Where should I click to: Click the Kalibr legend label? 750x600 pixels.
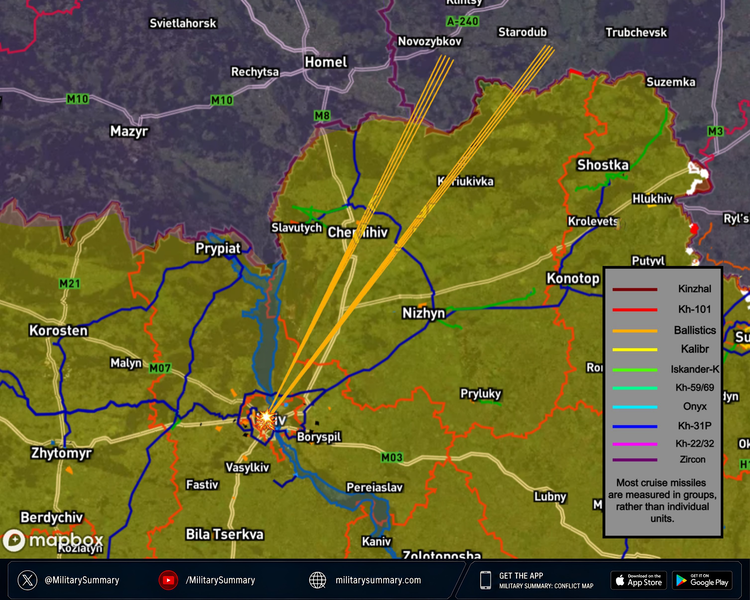695,349
